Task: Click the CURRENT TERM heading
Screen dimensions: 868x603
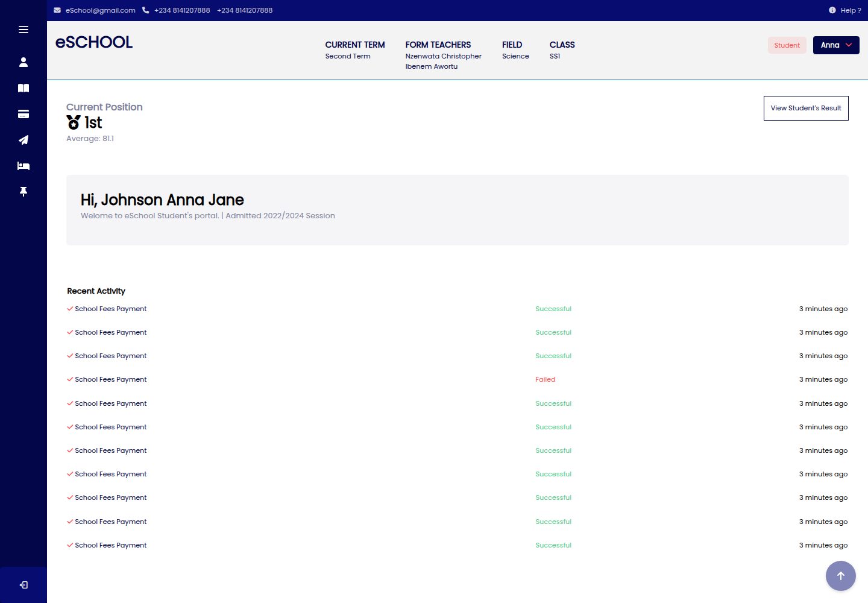Action: [355, 45]
